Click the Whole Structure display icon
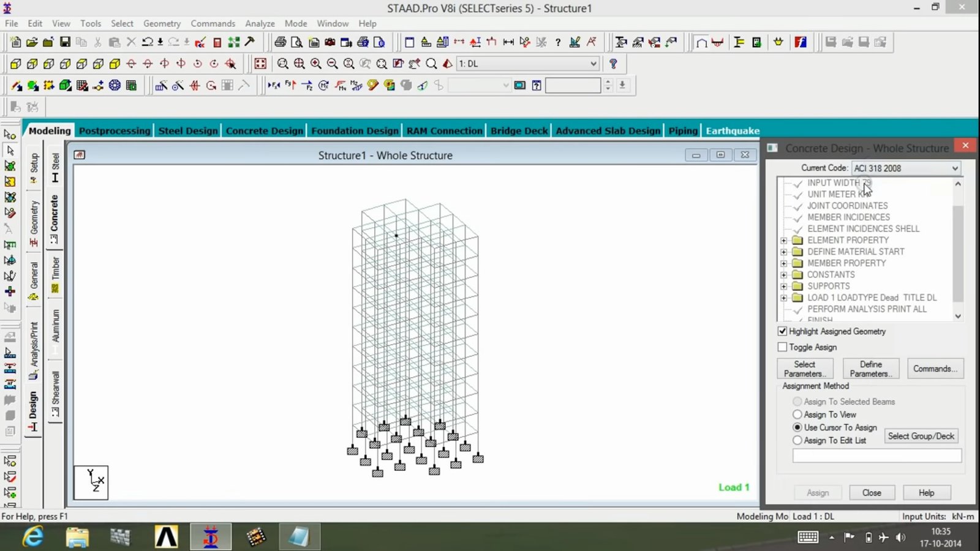Image resolution: width=980 pixels, height=551 pixels. click(x=260, y=64)
